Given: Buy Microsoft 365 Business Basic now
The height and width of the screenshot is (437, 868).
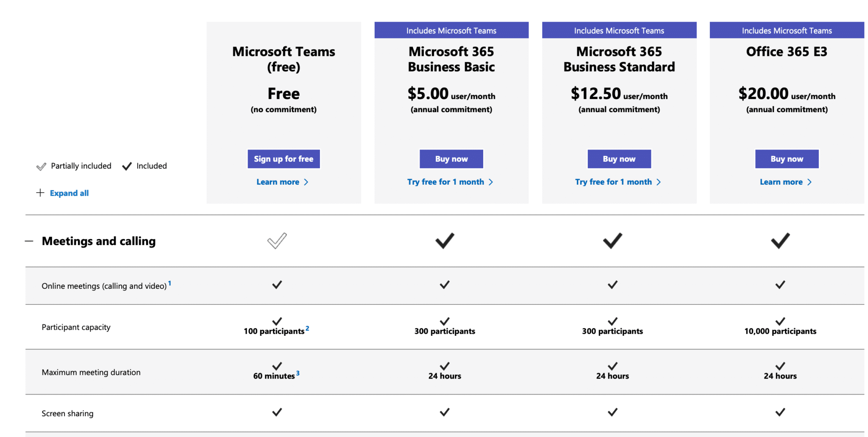Looking at the screenshot, I should tap(451, 159).
